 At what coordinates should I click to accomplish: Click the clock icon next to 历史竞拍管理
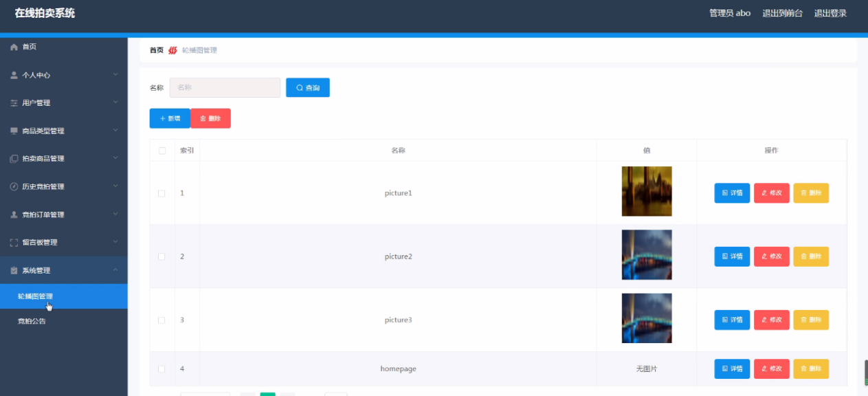(x=14, y=186)
